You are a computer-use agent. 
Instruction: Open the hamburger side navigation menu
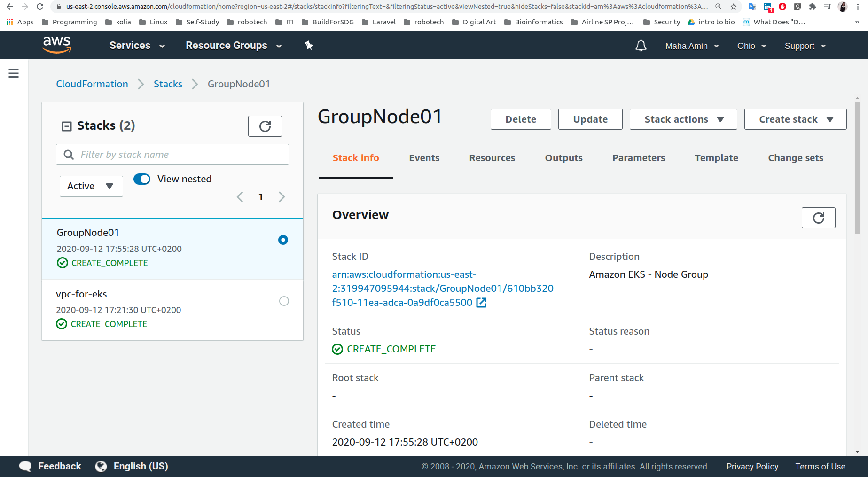pyautogui.click(x=14, y=73)
